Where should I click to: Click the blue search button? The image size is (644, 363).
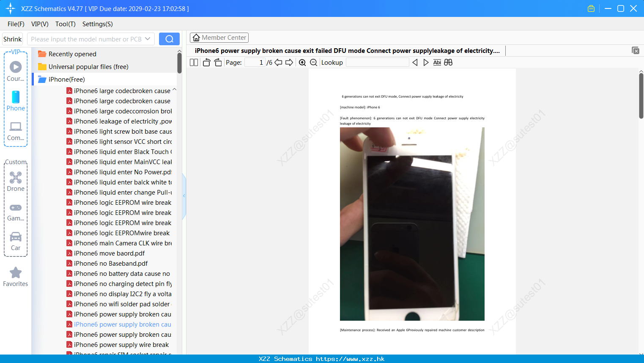169,39
